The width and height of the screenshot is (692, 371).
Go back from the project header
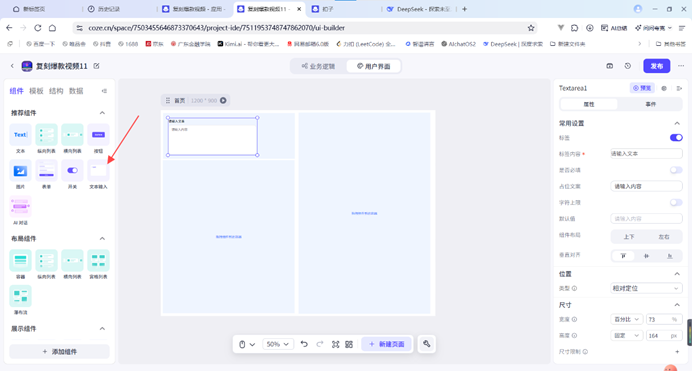pyautogui.click(x=12, y=66)
